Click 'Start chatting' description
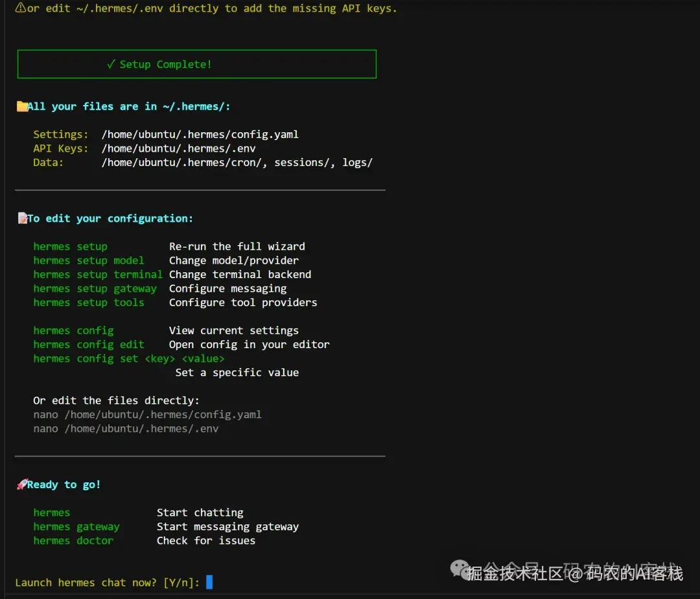700x599 pixels. coord(200,512)
